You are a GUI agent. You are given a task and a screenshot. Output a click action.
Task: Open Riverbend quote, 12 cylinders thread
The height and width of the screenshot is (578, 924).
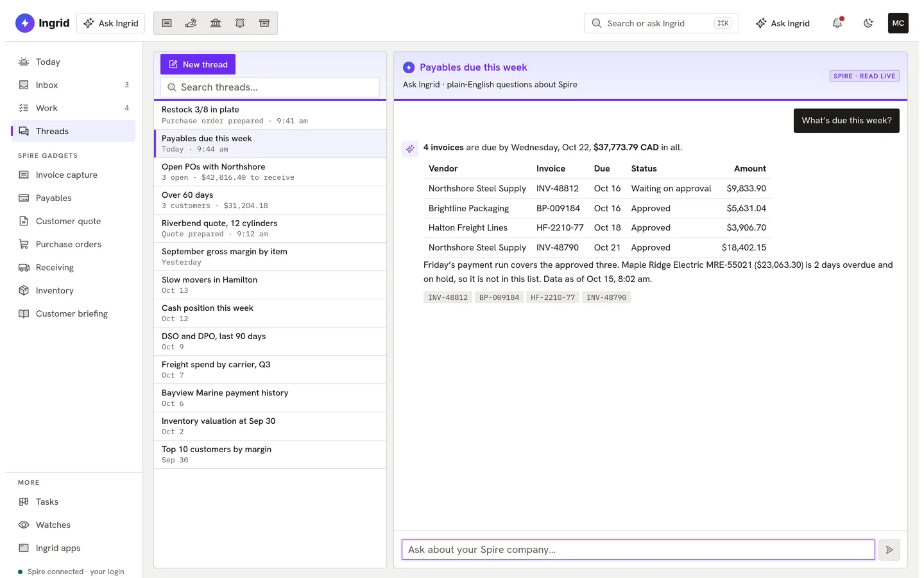tap(270, 228)
